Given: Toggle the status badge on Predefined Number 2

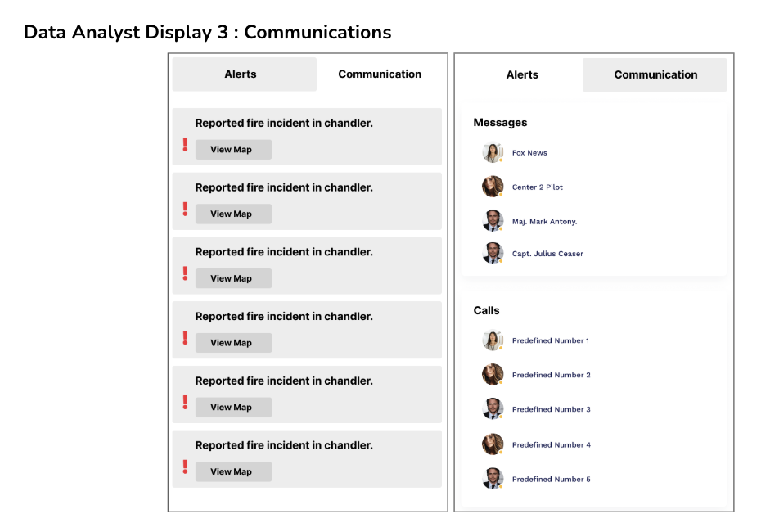Looking at the screenshot, I should click(x=500, y=382).
